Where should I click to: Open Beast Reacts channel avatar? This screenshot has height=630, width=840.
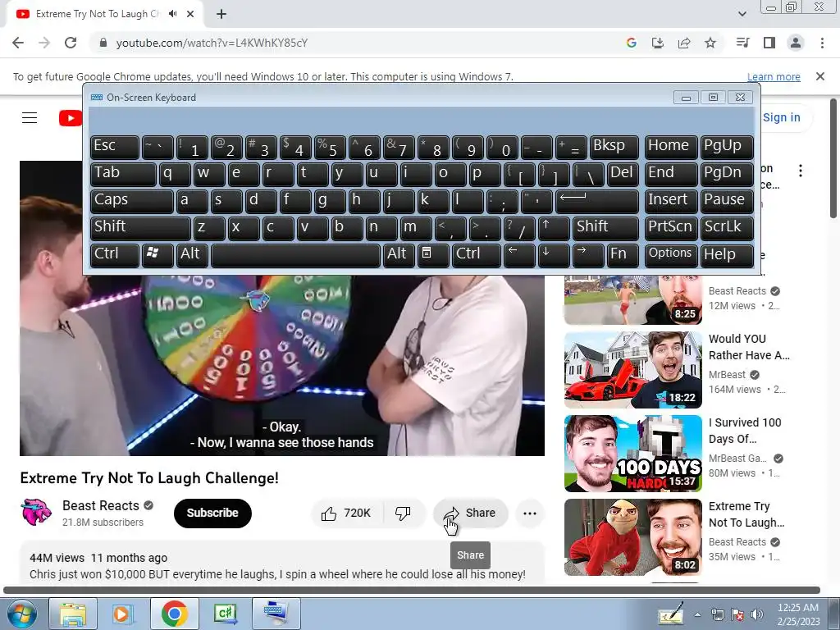pos(36,512)
